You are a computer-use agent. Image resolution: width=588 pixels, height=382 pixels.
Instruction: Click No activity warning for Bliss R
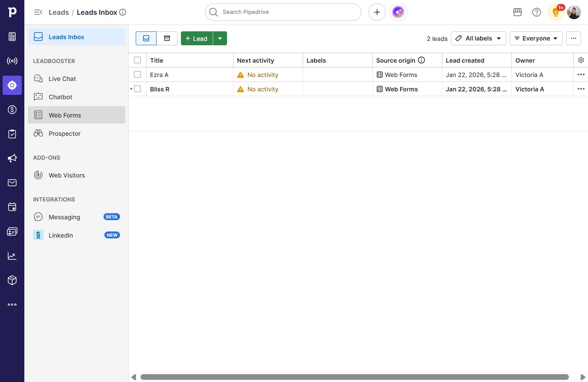(257, 89)
